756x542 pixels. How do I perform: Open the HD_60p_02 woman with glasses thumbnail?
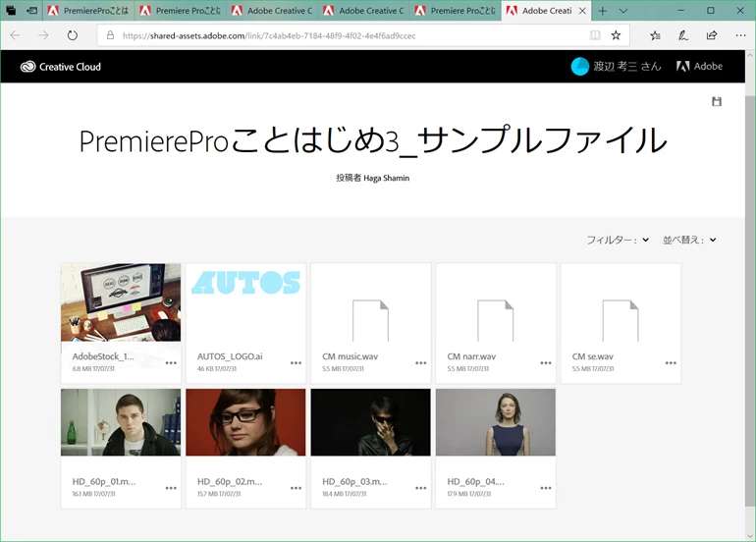[x=245, y=422]
